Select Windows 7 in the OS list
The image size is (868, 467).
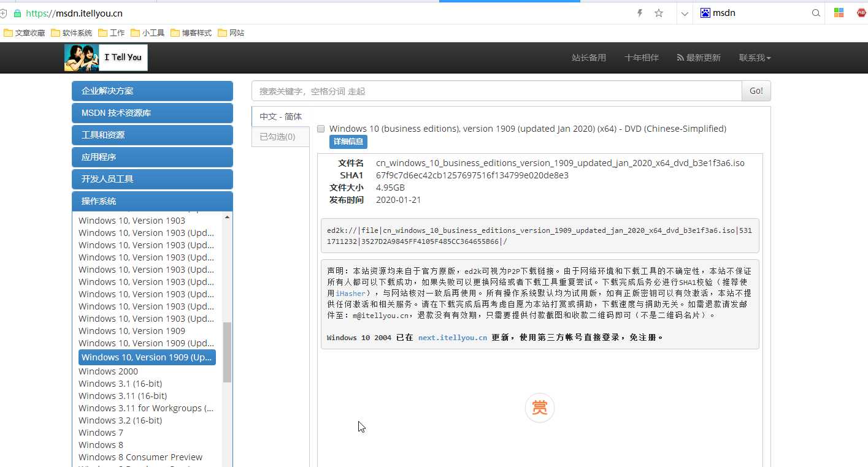(101, 433)
